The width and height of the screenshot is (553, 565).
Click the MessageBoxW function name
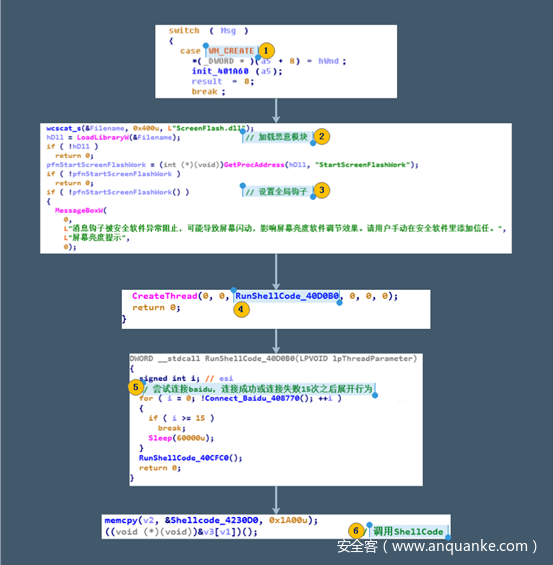pyautogui.click(x=79, y=210)
